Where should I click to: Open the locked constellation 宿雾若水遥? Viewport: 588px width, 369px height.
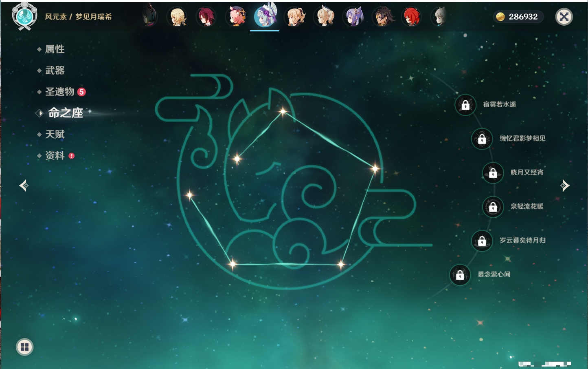(465, 105)
